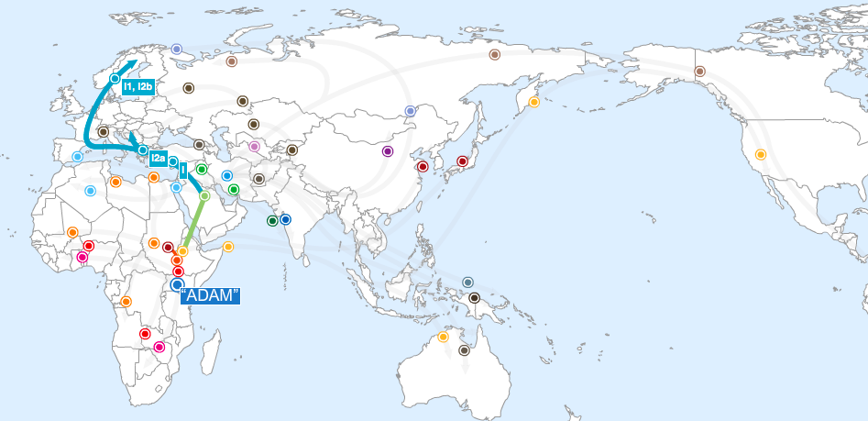Open the "I1, I2b" haplogroup label
Screen dimensions: 868x421
[x=138, y=86]
